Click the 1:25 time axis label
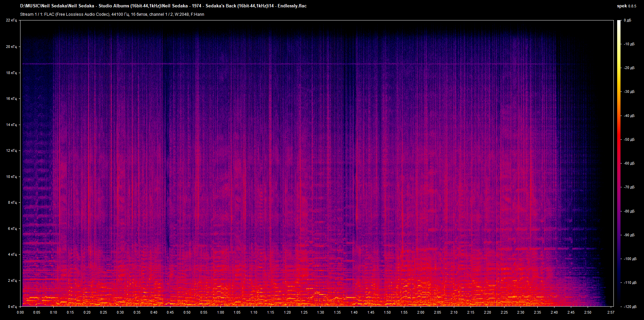The width and height of the screenshot is (644, 320). [x=304, y=313]
